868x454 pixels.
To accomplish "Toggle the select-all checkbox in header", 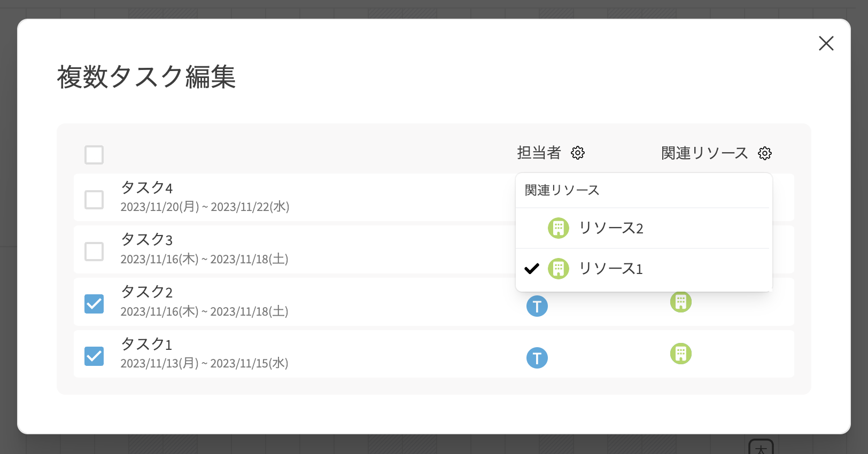I will (94, 155).
